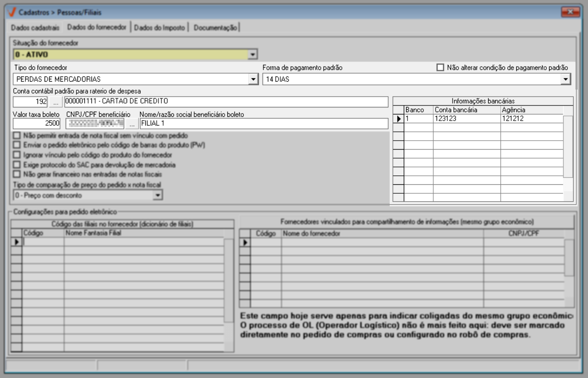Open the Tipo do fornecedor dropdown
Viewport: 588px width, 378px height.
click(x=253, y=79)
